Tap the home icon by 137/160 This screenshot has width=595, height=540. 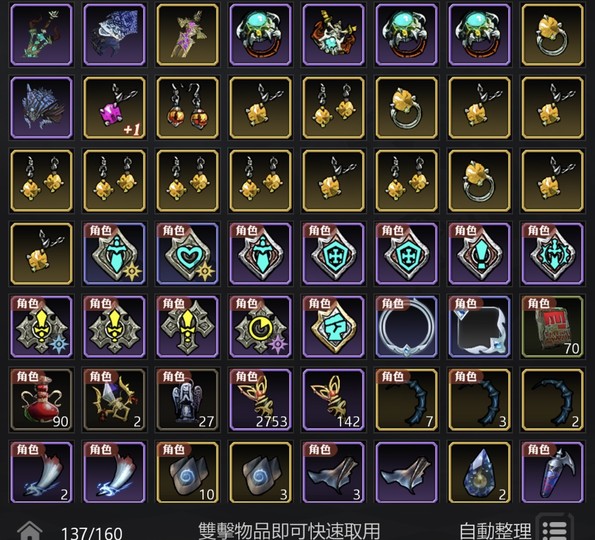tap(30, 530)
